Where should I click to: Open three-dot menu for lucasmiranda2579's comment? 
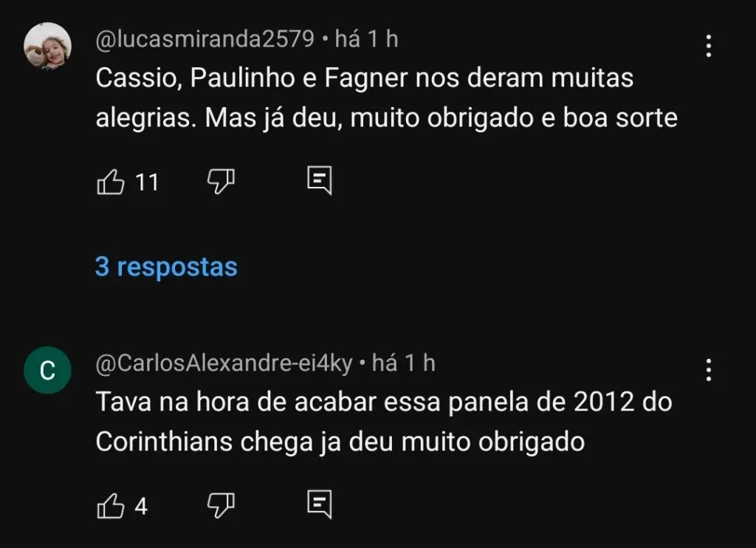(708, 46)
